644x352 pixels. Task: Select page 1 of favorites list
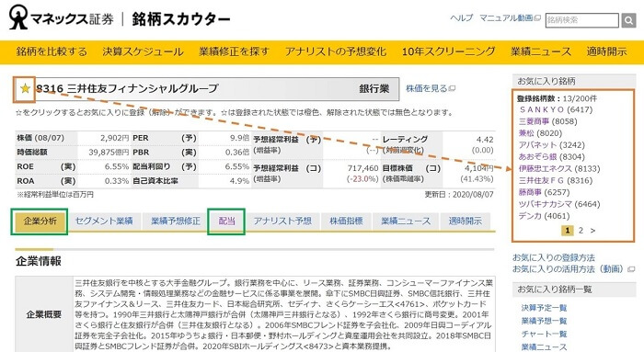coord(568,231)
